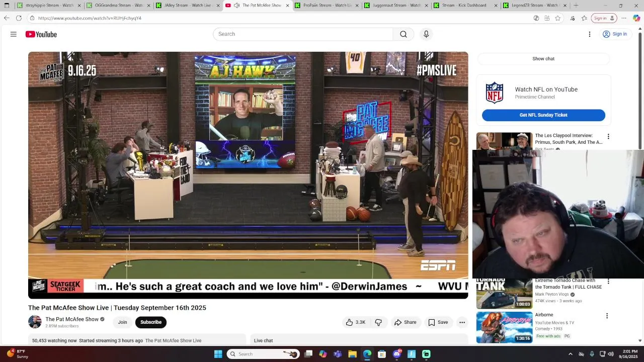Open File Explorer from taskbar
Viewport: 644px width, 362px height.
tap(352, 354)
